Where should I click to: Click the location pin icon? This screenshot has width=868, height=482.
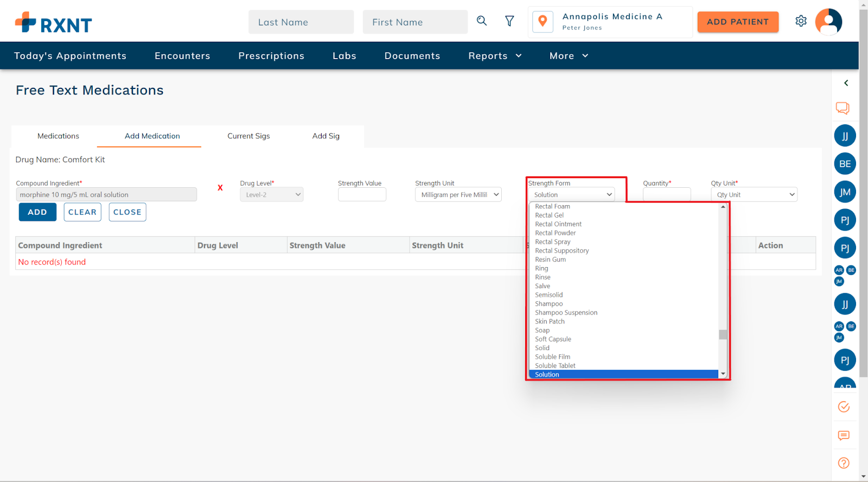[542, 22]
